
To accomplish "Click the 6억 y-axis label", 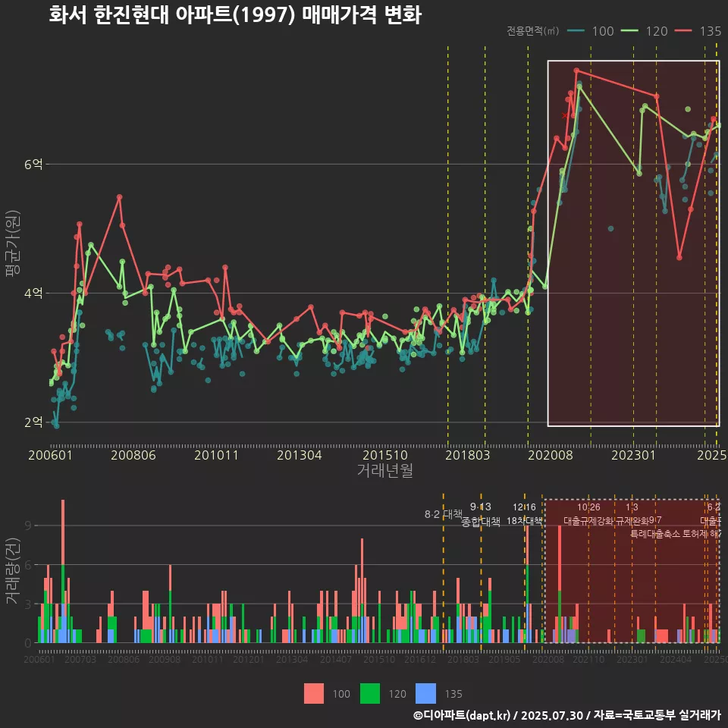I will (33, 164).
